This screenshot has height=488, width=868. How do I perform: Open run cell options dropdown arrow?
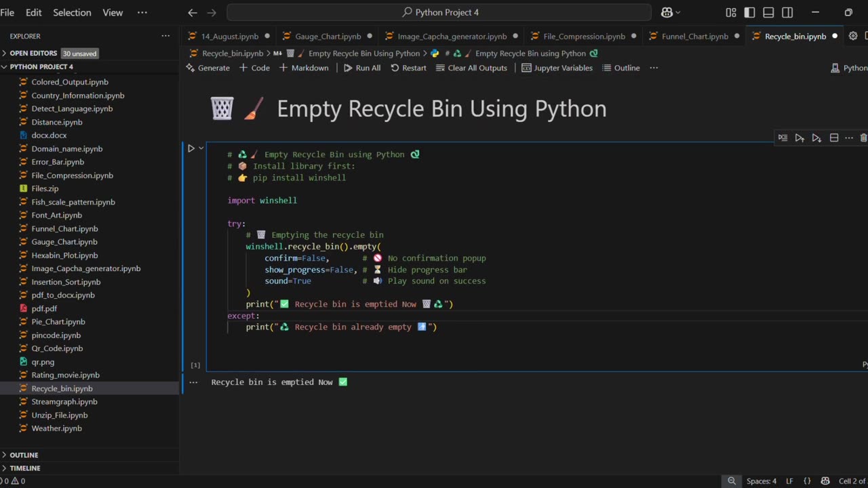coord(201,148)
